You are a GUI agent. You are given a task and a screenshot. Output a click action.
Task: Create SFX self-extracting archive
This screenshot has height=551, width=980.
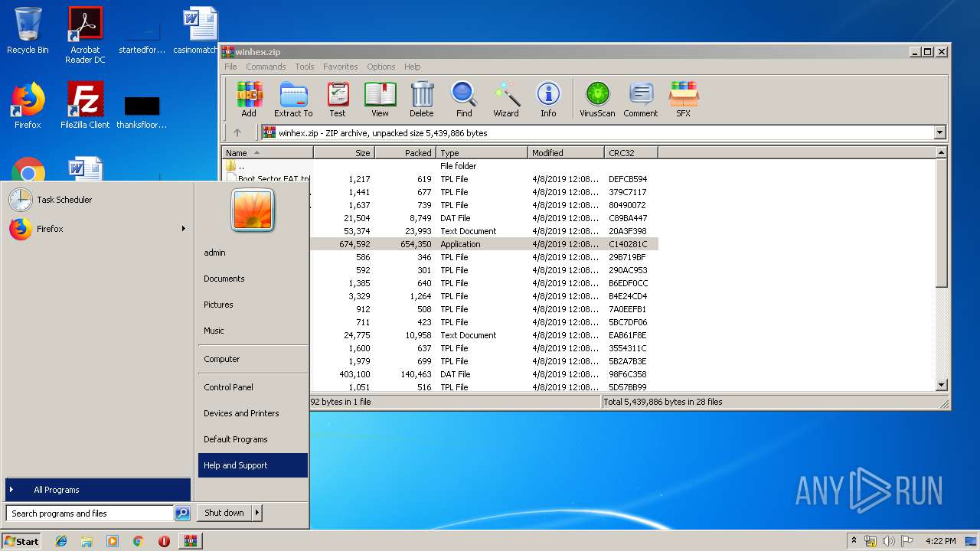[683, 99]
